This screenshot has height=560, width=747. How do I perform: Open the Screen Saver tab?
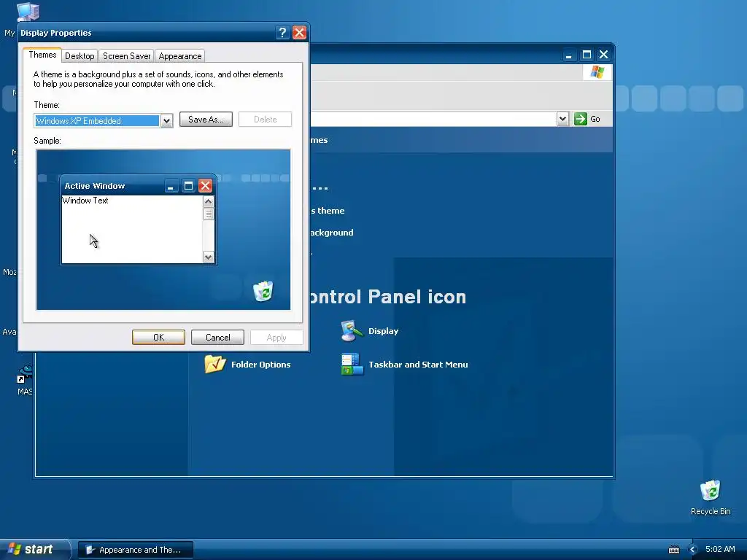[127, 56]
